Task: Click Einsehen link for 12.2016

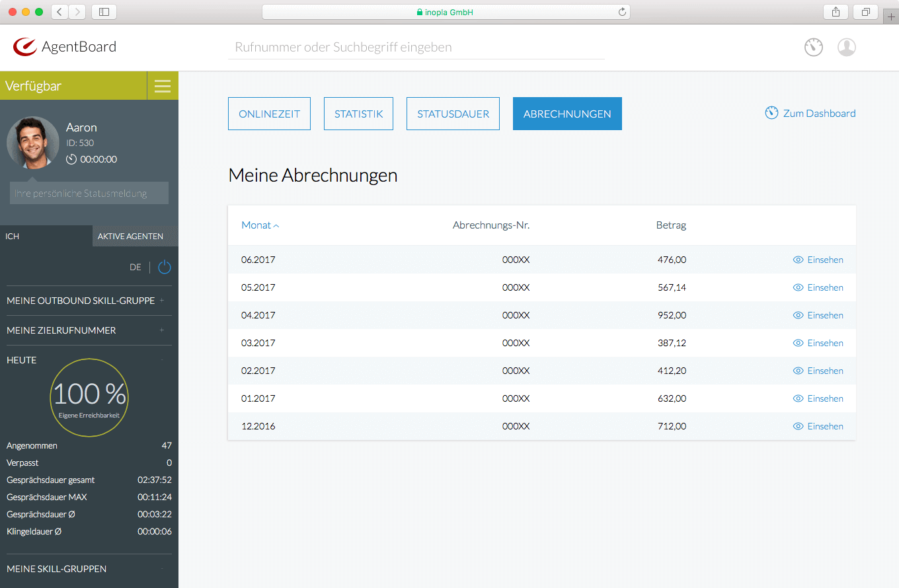Action: (826, 426)
